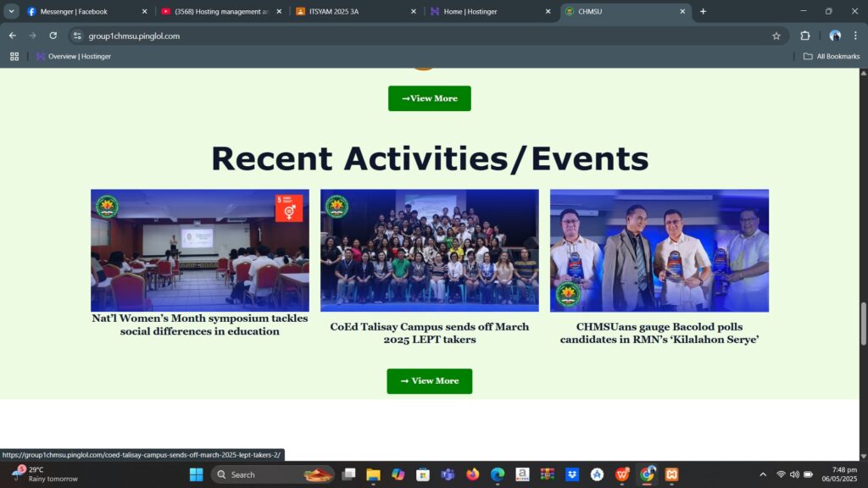
Task: Open Chrome's three-dot menu
Action: (855, 36)
